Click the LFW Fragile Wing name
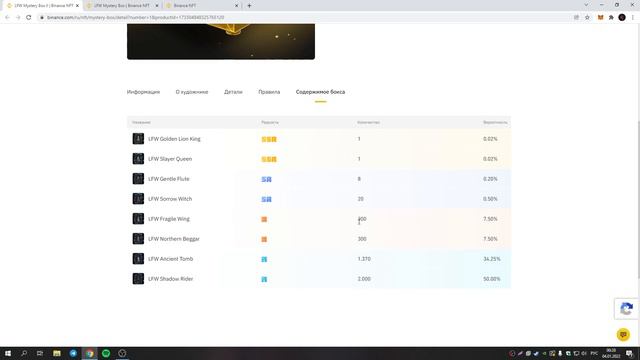 (x=169, y=219)
